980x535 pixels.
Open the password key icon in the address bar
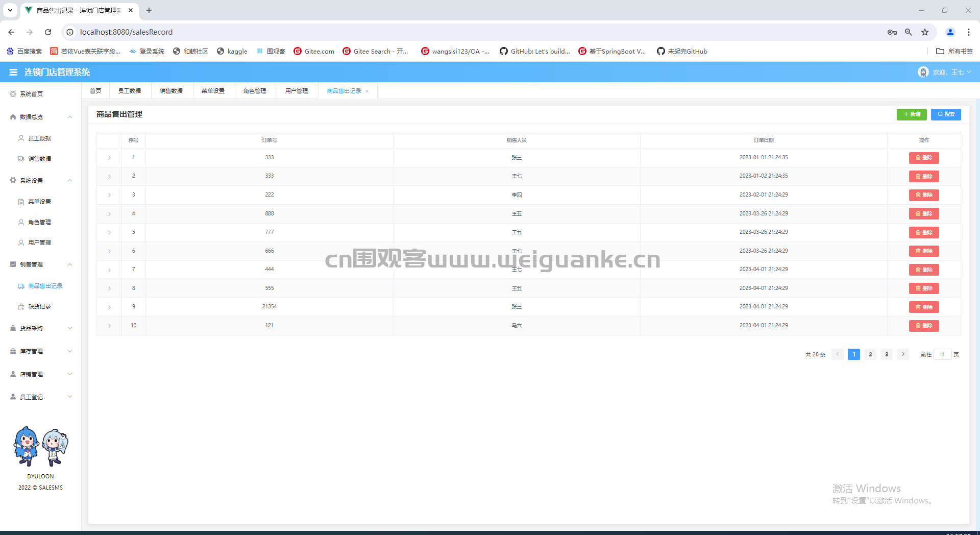click(x=892, y=32)
